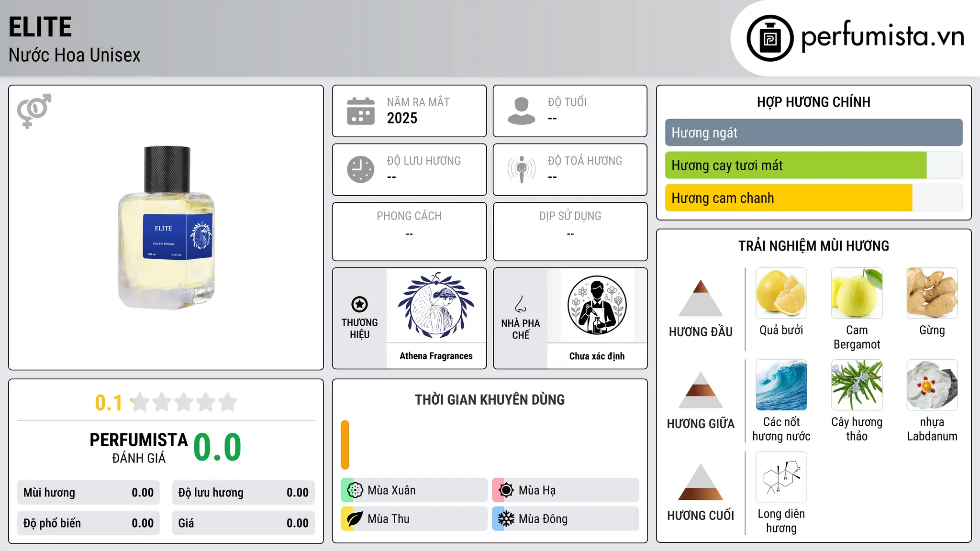Select the Cam Bergamot note image

click(857, 293)
